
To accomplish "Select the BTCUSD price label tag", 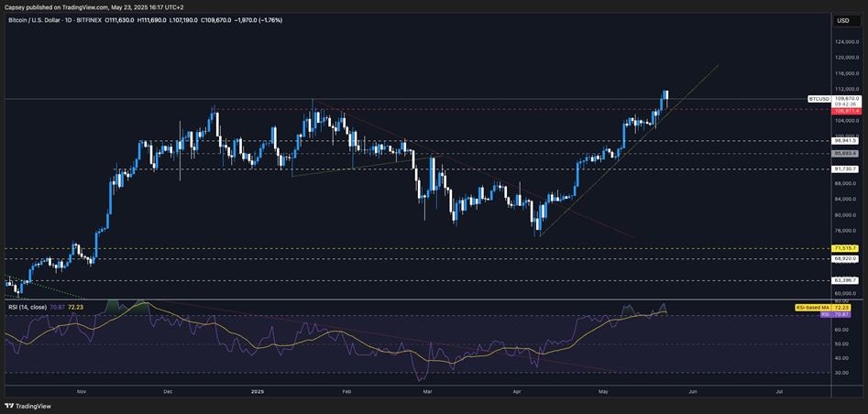I will point(819,98).
